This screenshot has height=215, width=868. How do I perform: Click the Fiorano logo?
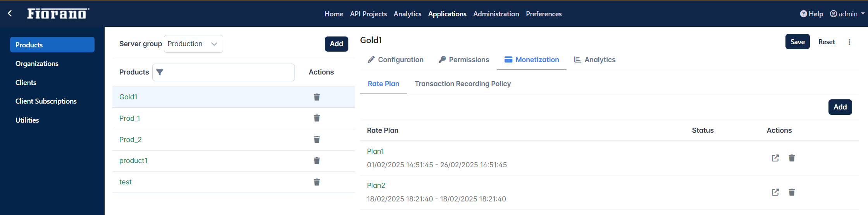click(58, 14)
